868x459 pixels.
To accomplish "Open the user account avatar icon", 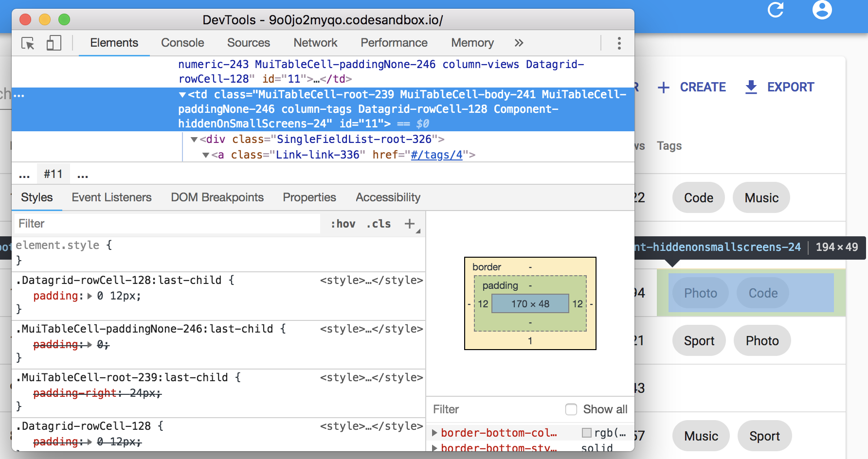I will tap(822, 10).
